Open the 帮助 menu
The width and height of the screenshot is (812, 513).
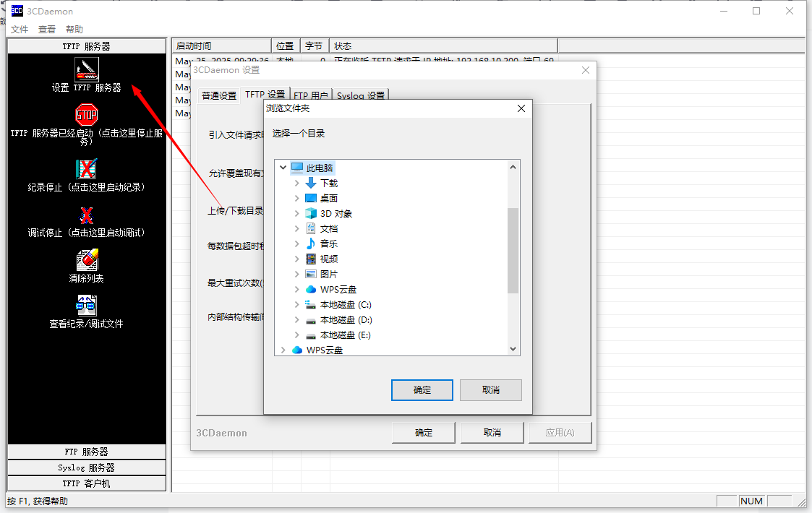pyautogui.click(x=74, y=29)
